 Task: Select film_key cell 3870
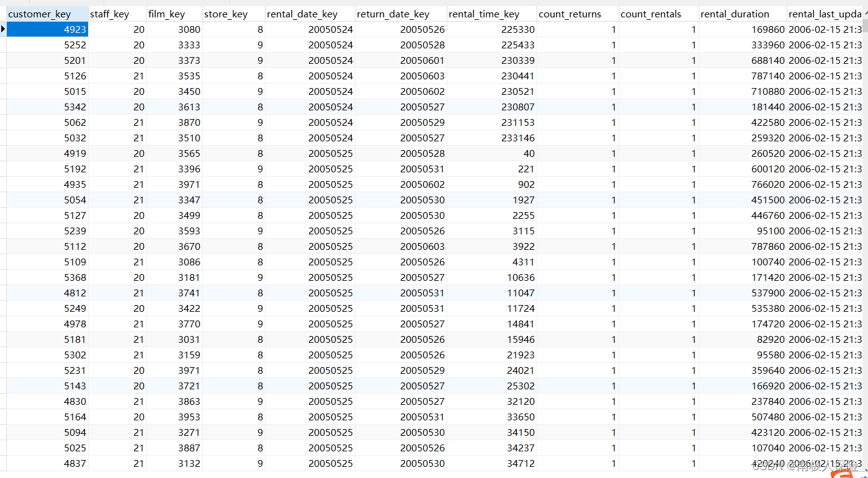click(175, 122)
